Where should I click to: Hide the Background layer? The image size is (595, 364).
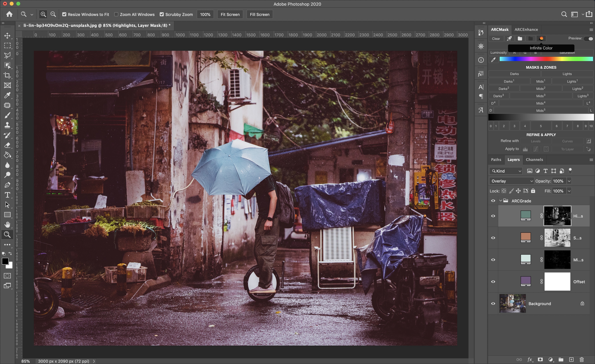point(493,304)
